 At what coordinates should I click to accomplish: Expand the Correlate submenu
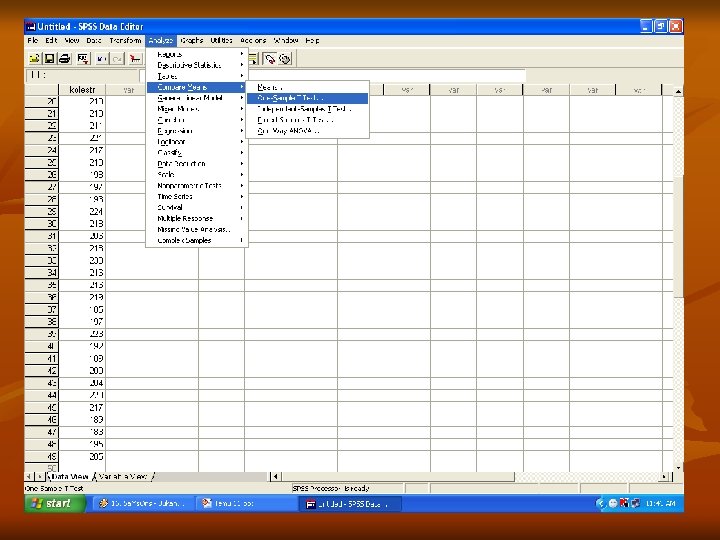point(197,120)
